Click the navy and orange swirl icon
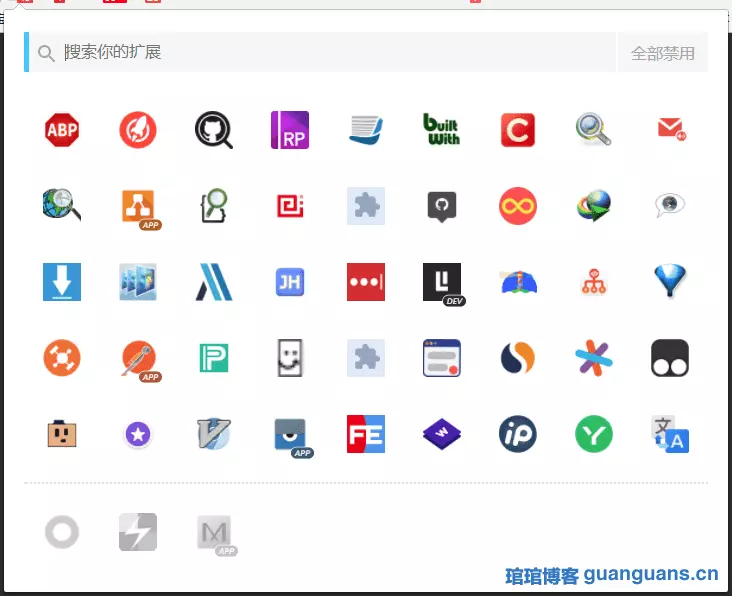 (x=518, y=358)
